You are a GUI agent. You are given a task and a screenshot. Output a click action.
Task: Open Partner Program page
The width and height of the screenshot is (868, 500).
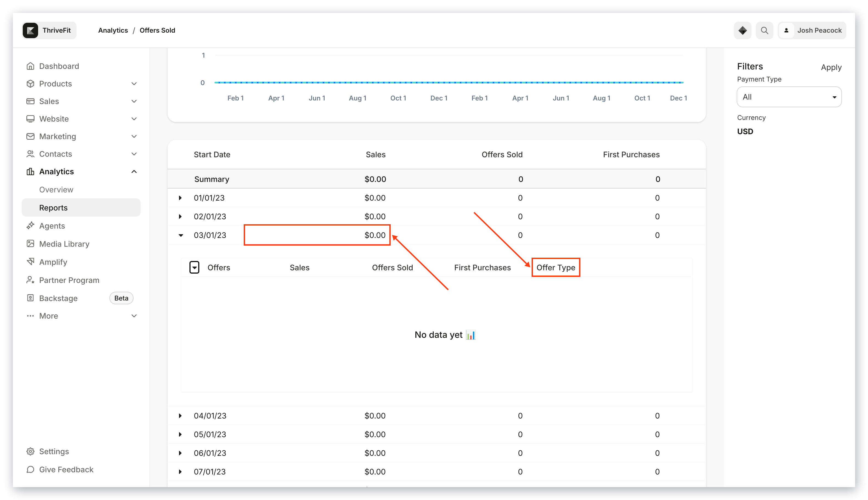coord(69,280)
